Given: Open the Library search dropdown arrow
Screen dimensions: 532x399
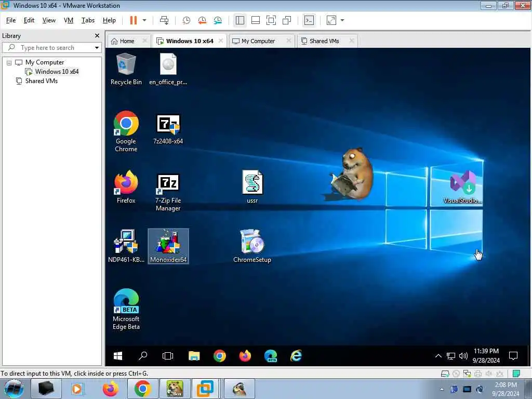Looking at the screenshot, I should point(97,48).
